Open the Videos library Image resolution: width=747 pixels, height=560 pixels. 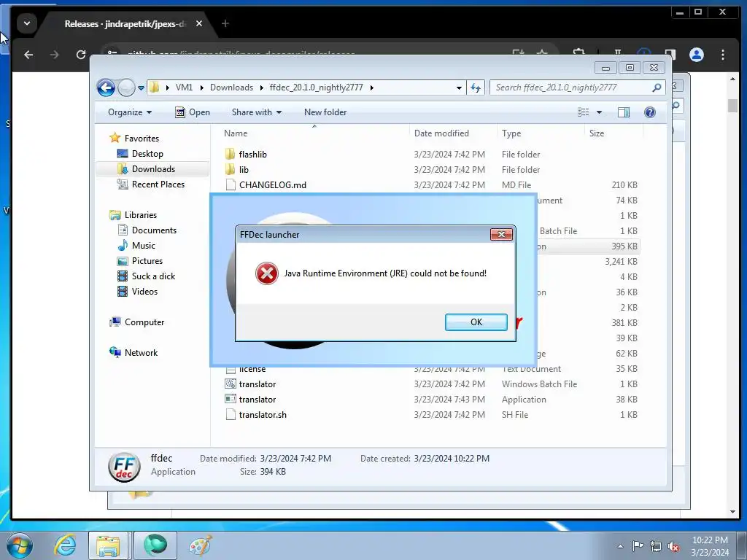point(144,292)
